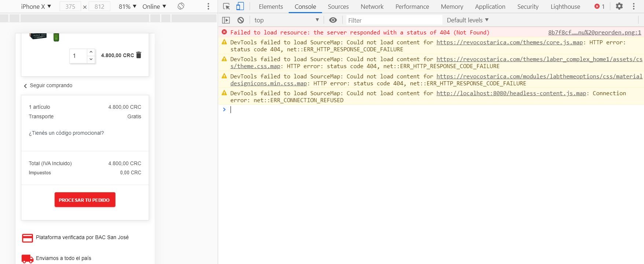Open the theme.css.map URL link

click(x=436, y=63)
